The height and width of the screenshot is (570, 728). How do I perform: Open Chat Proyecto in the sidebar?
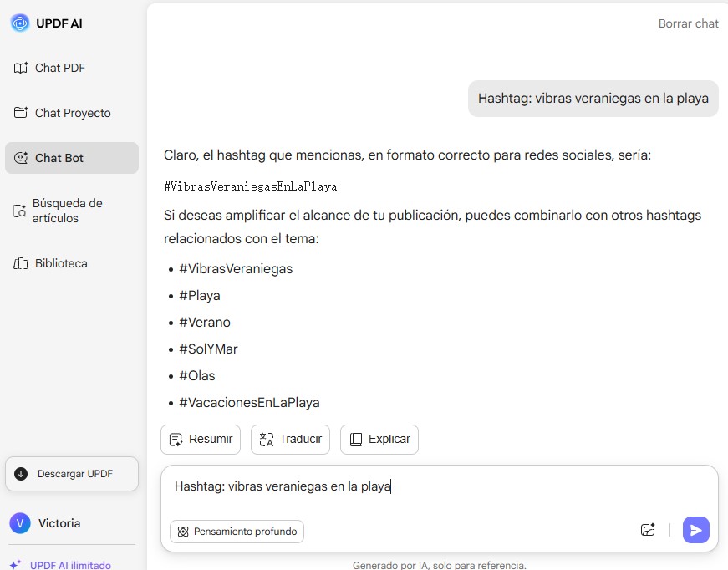point(72,113)
